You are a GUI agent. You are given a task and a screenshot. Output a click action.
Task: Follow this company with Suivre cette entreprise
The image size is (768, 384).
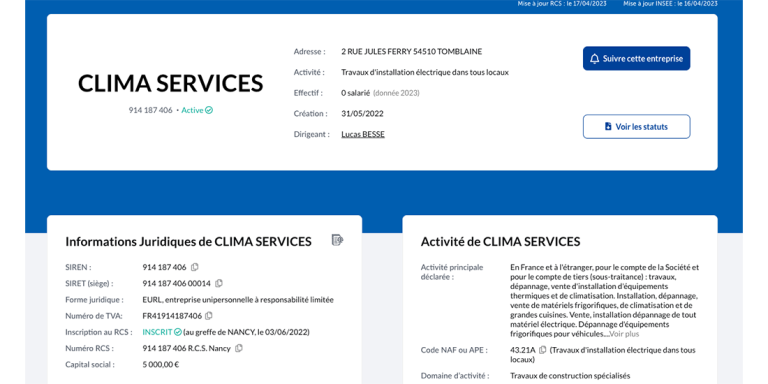[636, 58]
